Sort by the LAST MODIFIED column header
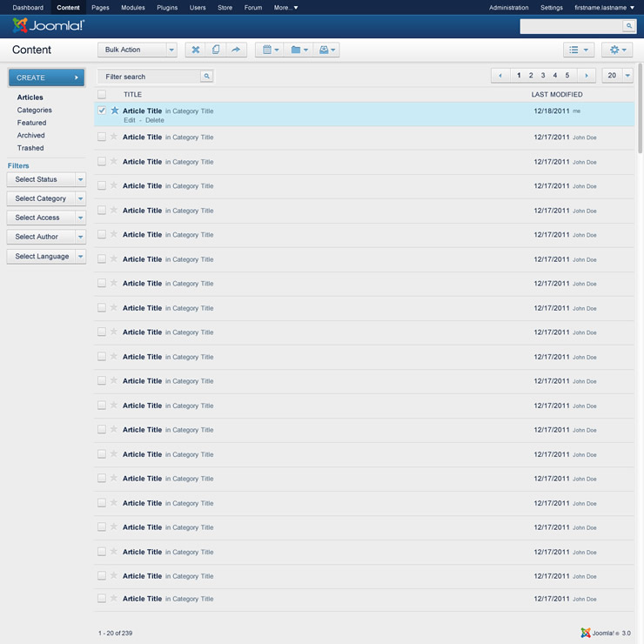Viewport: 644px width, 644px height. [556, 95]
